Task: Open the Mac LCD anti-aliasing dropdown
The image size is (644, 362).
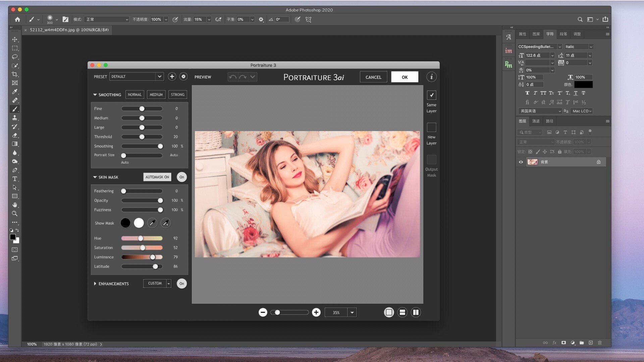Action: click(582, 111)
